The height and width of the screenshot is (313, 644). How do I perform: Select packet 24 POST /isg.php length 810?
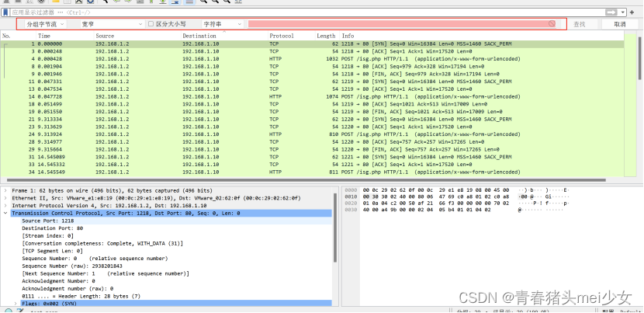click(x=312, y=134)
